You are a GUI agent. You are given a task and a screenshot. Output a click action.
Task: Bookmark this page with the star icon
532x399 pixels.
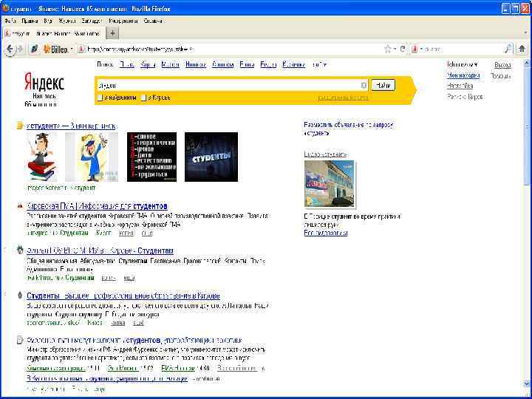point(388,50)
